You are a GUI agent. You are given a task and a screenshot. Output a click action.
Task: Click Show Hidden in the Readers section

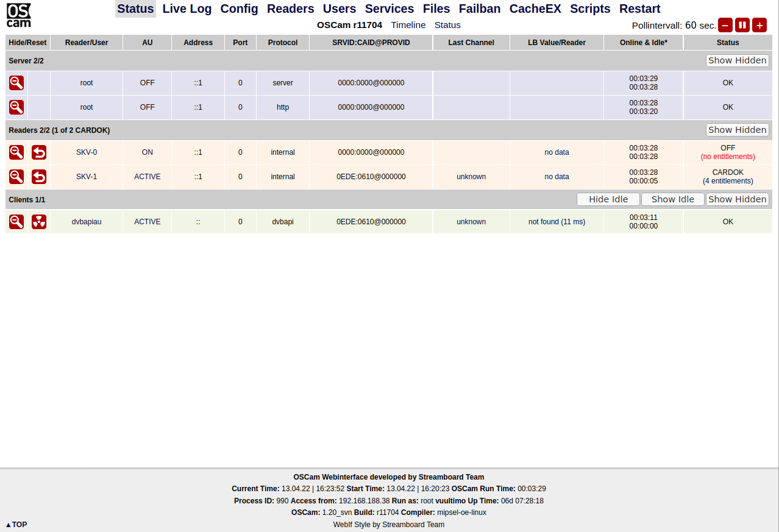click(738, 130)
